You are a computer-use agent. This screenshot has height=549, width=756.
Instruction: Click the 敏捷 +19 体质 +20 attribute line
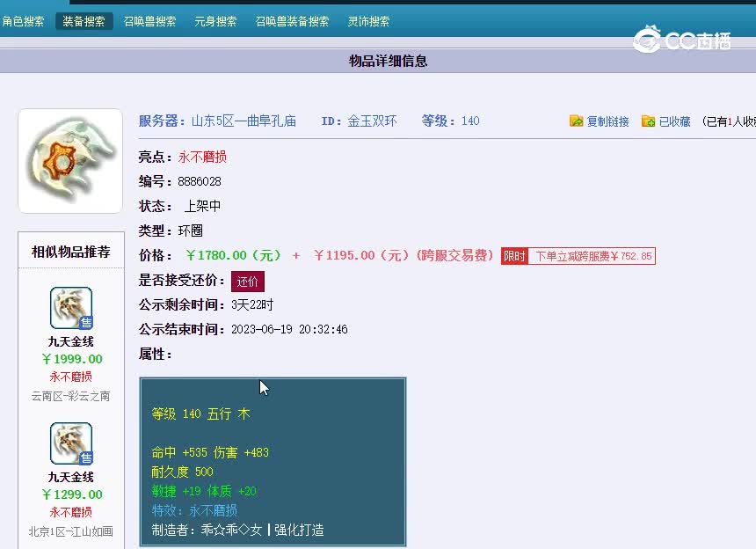click(204, 491)
